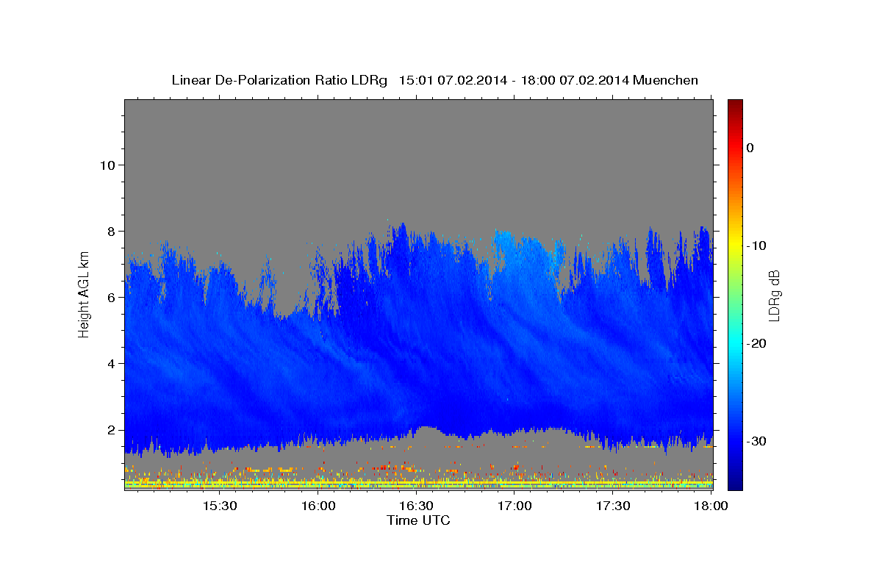Click the colorbar label '-30'
Image resolution: width=882 pixels, height=588 pixels.
pyautogui.click(x=756, y=441)
